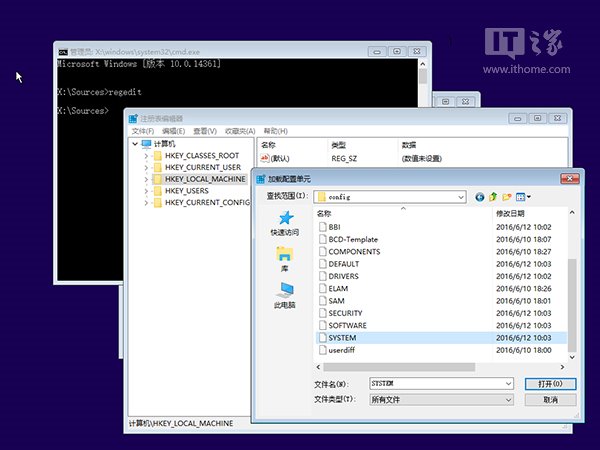Create a new folder icon
The height and width of the screenshot is (450, 600).
507,197
